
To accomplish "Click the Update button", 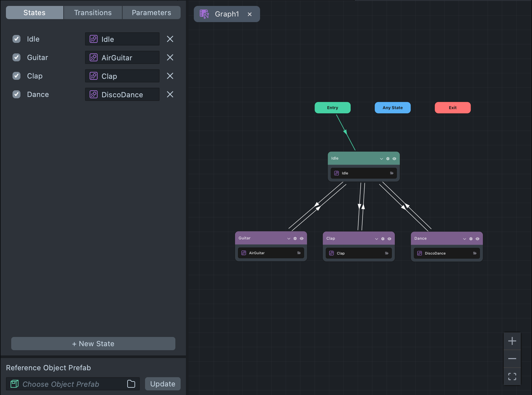I will tap(163, 384).
